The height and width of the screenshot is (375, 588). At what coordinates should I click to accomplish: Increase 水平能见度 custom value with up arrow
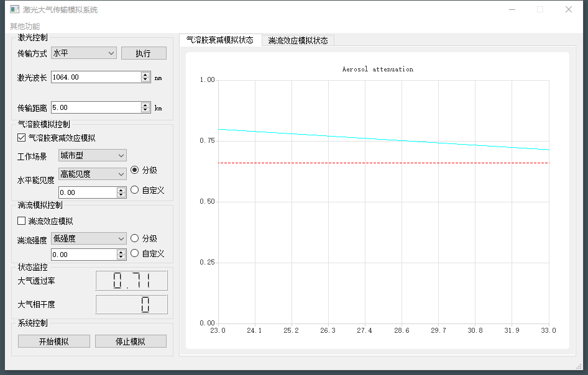[121, 190]
